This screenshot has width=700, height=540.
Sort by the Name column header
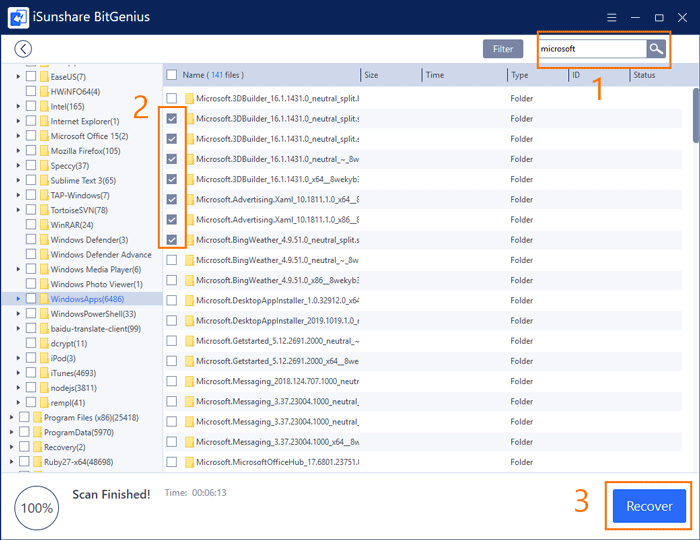click(x=213, y=75)
